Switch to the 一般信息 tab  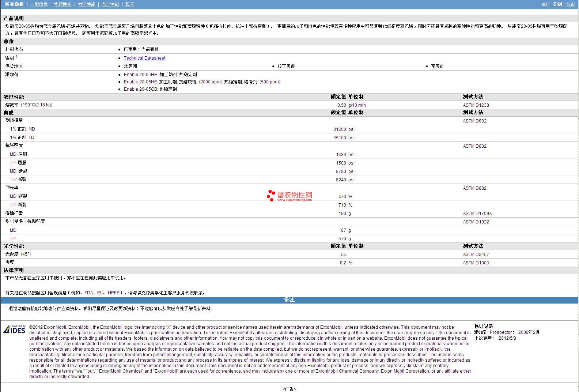coord(39,4)
